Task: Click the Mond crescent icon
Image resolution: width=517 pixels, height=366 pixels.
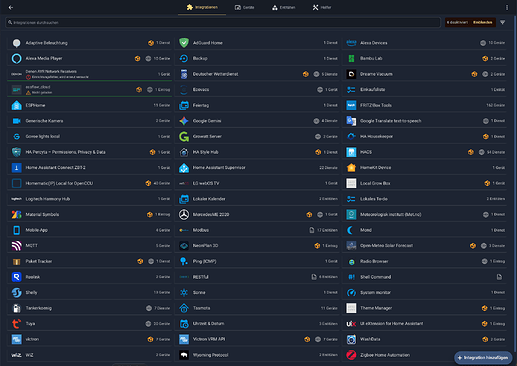Action: (x=351, y=230)
